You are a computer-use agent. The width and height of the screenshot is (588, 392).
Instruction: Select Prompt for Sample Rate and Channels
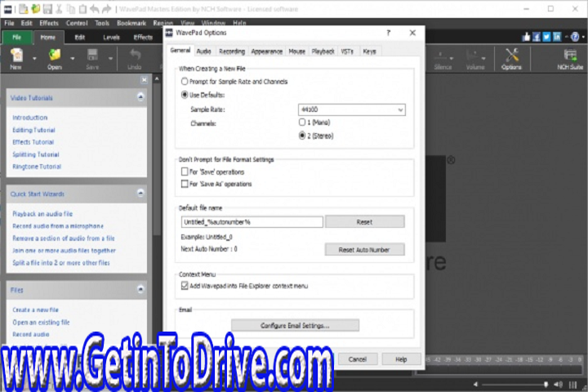coord(185,82)
